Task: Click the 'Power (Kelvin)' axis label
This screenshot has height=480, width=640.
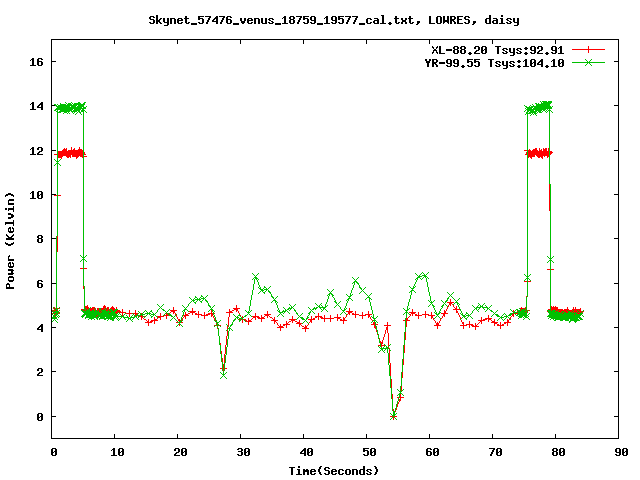Action: (x=10, y=241)
